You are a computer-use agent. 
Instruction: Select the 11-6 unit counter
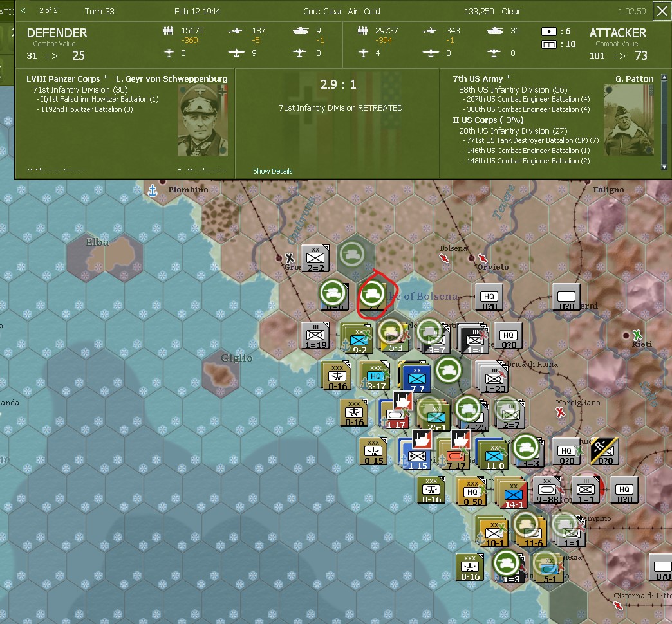pos(532,533)
